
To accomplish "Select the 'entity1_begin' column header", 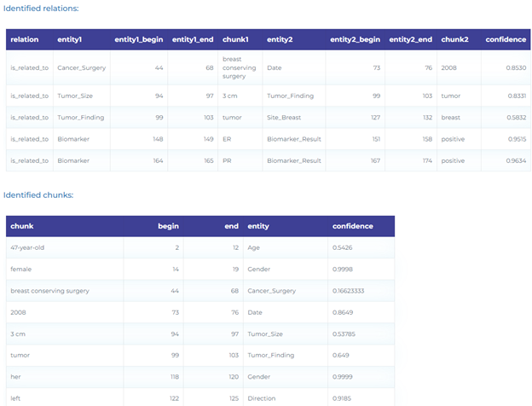I will click(x=139, y=39).
